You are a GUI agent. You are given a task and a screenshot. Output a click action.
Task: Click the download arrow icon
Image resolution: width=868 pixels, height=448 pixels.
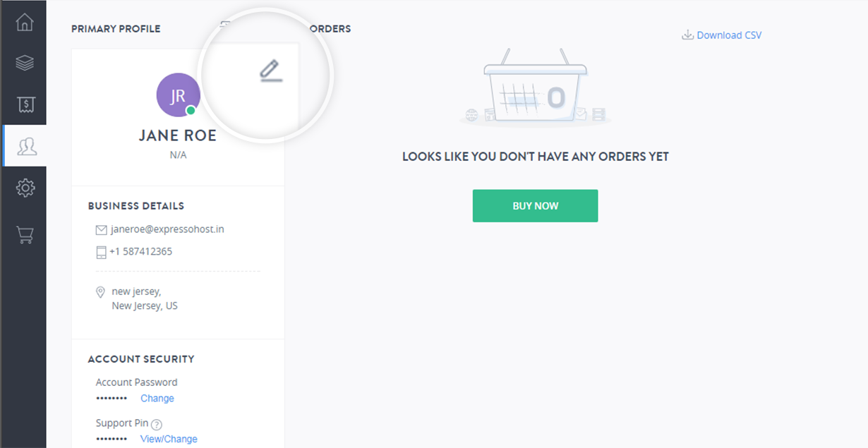(x=687, y=35)
